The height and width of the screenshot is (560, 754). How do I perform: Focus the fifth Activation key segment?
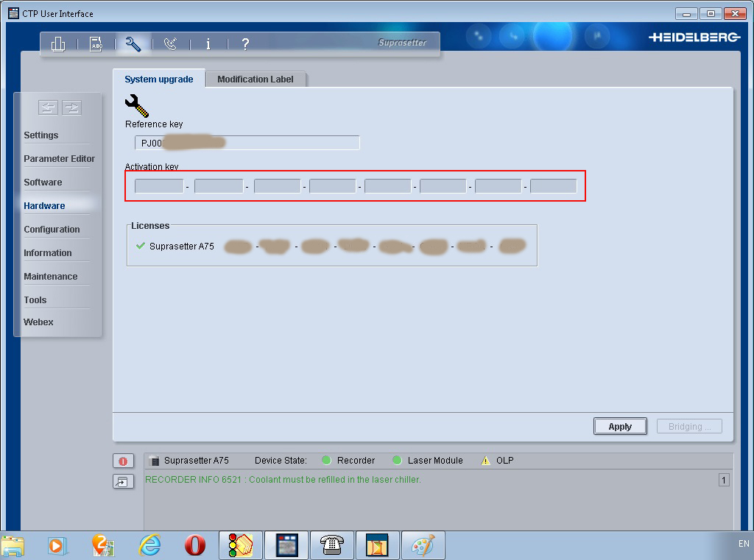pyautogui.click(x=388, y=186)
